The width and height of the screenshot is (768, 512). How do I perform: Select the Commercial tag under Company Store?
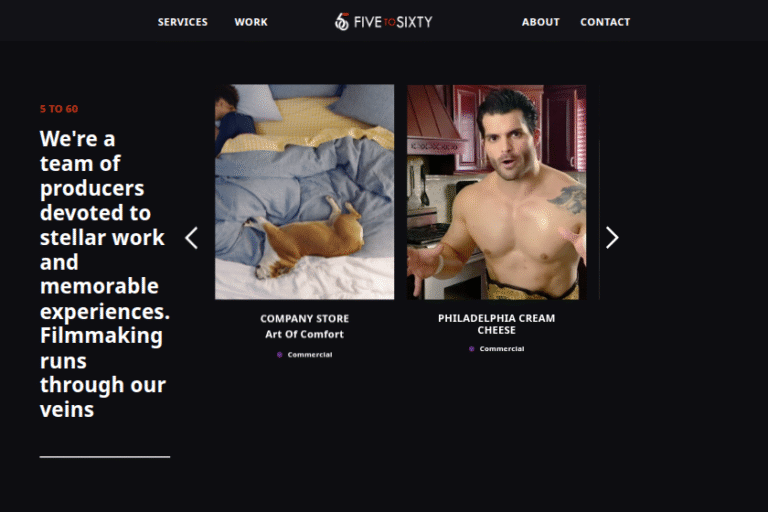pyautogui.click(x=310, y=355)
